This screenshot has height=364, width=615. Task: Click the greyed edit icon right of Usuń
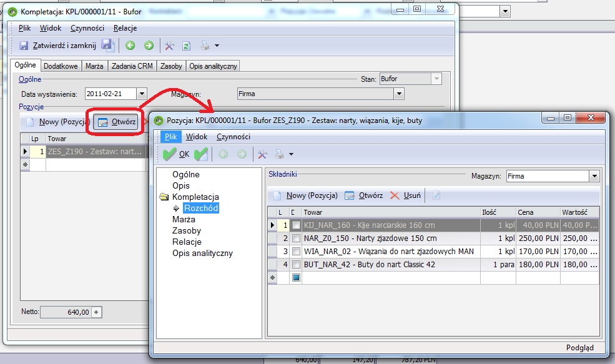436,195
